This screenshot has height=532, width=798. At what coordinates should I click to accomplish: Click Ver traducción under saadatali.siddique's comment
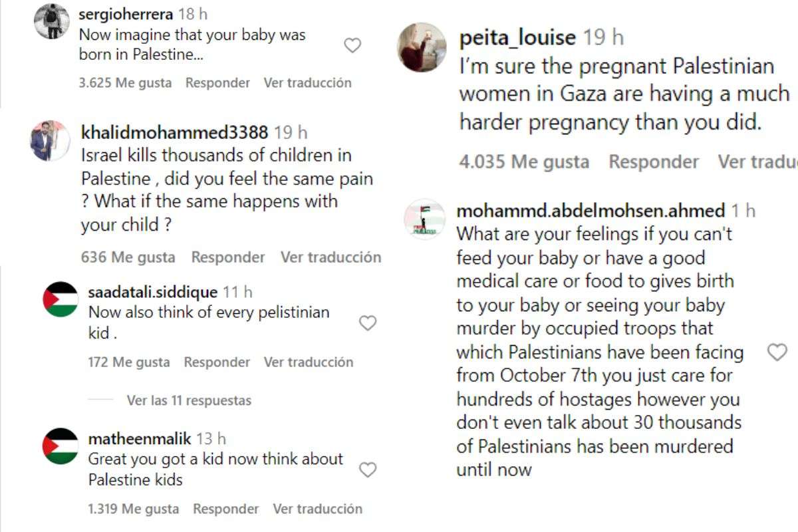click(x=308, y=362)
